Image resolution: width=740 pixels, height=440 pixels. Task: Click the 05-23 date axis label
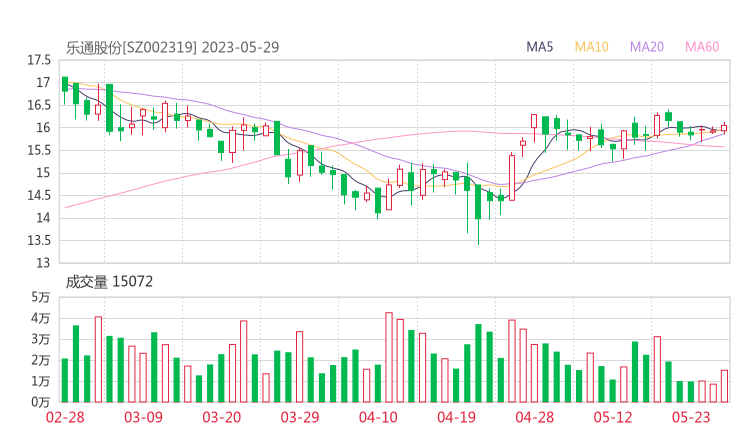pos(691,417)
